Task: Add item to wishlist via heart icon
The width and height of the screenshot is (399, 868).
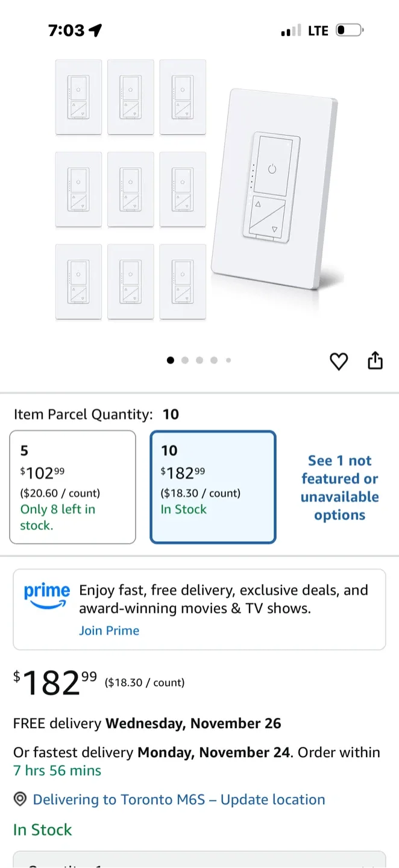Action: 339,360
